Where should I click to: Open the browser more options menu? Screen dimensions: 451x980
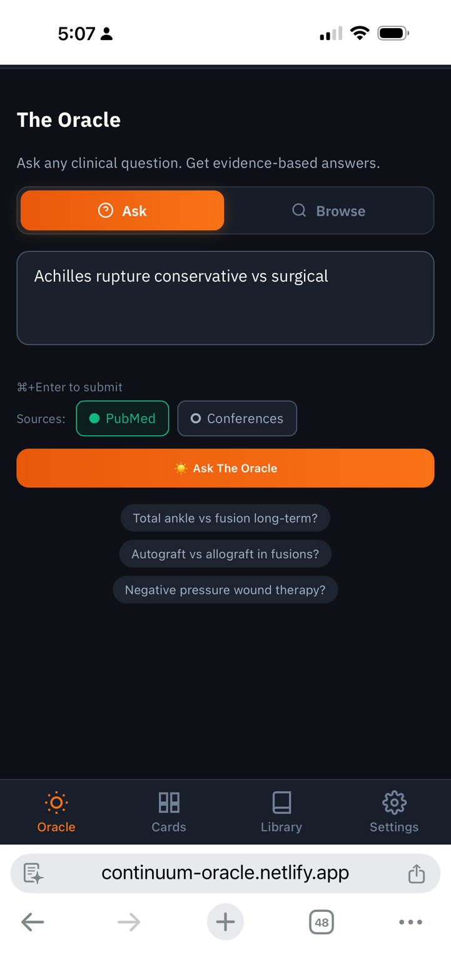[410, 922]
